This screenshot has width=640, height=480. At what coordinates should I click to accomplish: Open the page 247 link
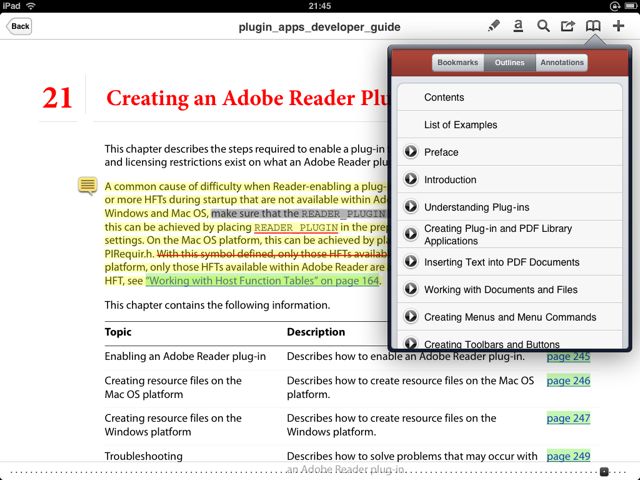tap(568, 418)
